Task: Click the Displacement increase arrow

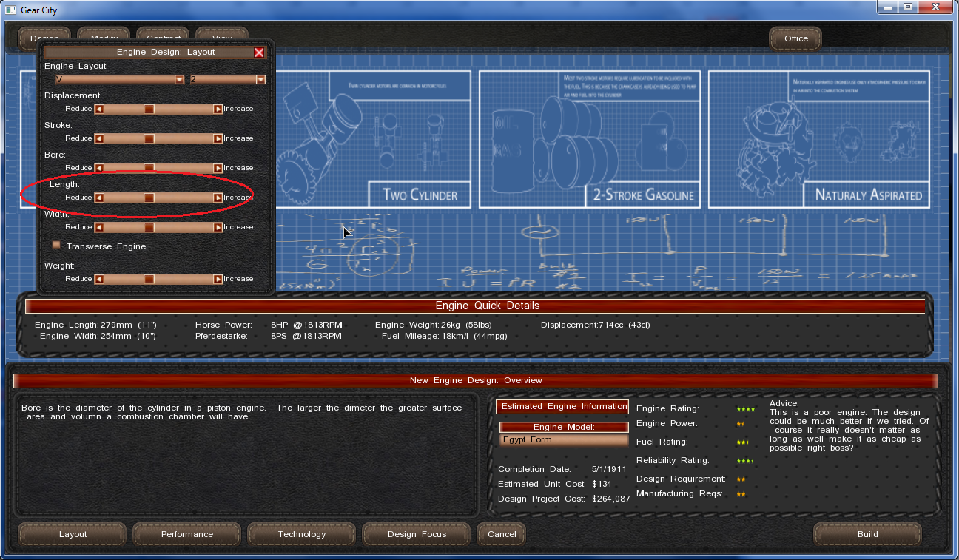Action: click(x=218, y=109)
